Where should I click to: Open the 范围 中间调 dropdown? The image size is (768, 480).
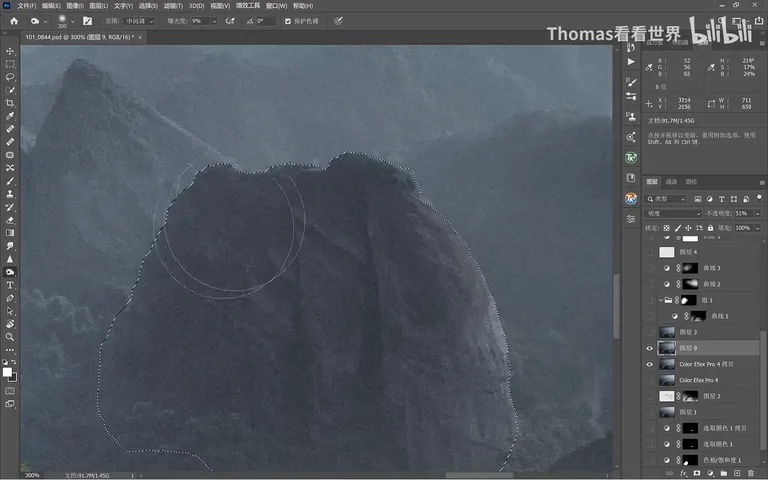point(139,21)
